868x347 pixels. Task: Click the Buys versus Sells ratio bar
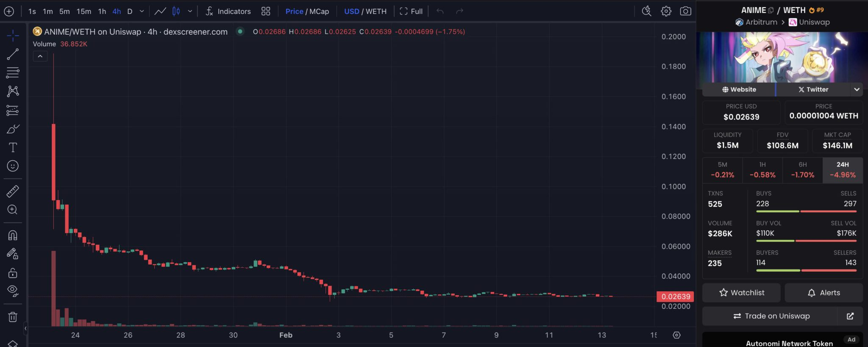[x=806, y=211]
